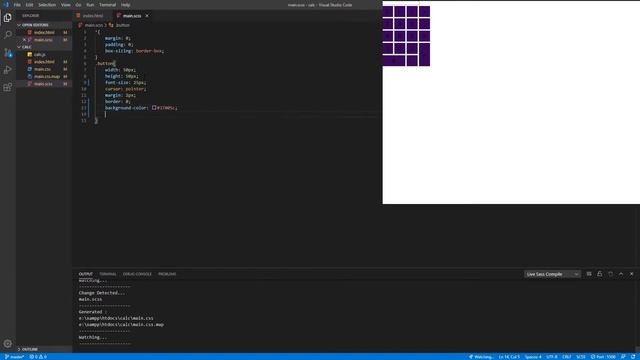The height and width of the screenshot is (360, 640).
Task: Click .button in the breadcrumb path
Action: (122, 25)
